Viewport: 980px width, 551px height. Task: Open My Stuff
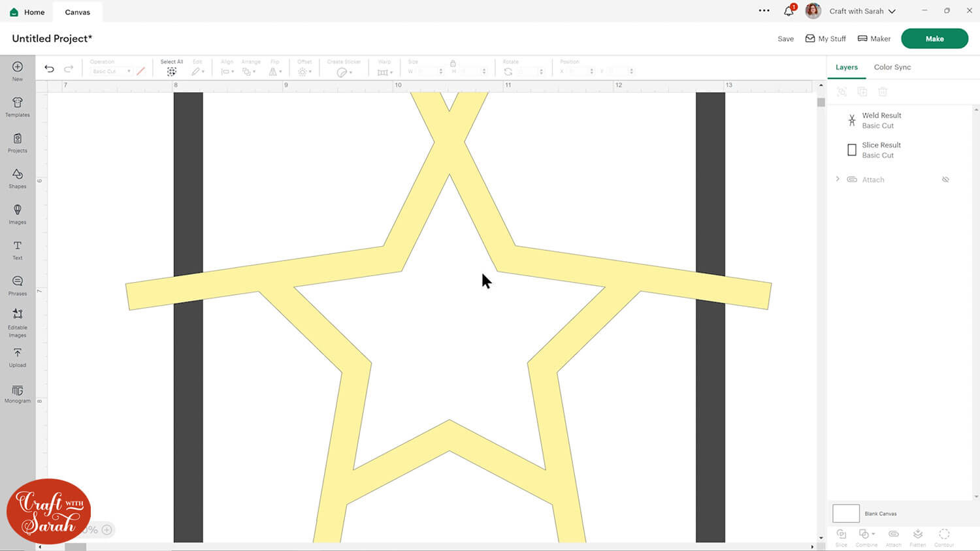pos(826,39)
